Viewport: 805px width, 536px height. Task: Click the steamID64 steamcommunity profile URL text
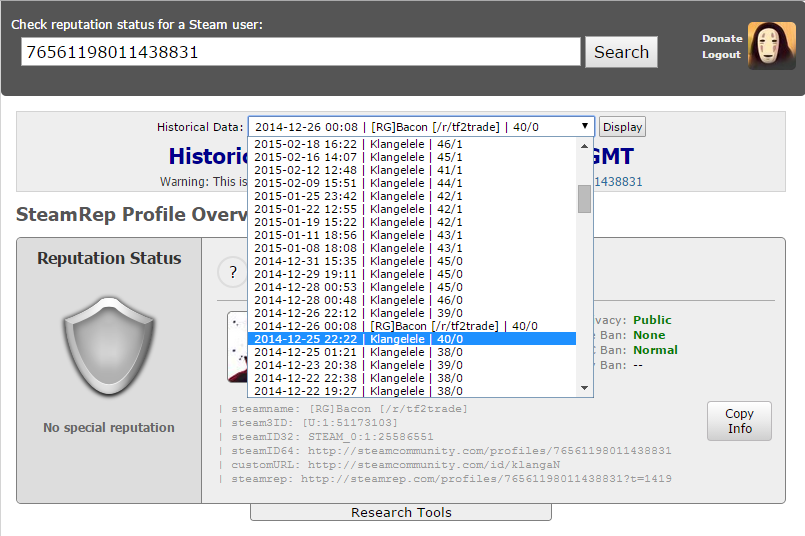coord(489,451)
